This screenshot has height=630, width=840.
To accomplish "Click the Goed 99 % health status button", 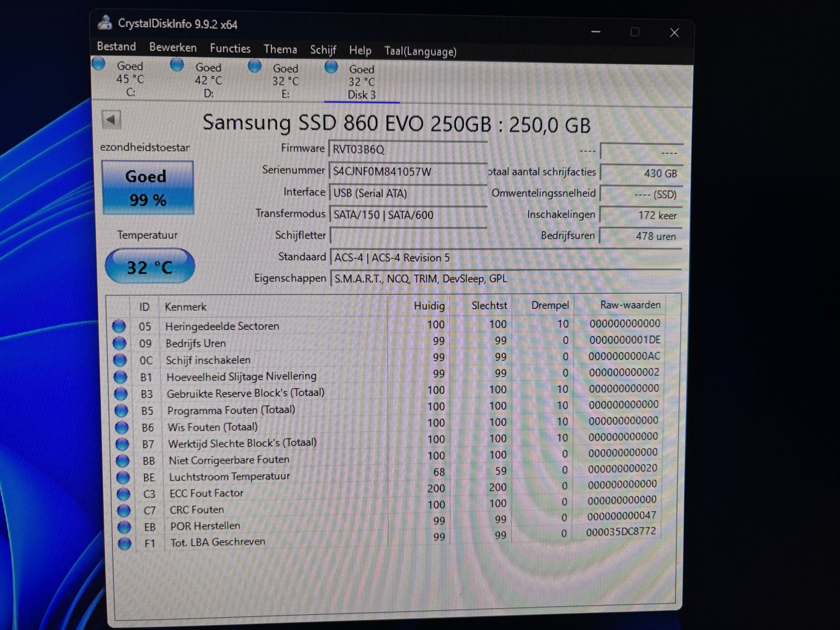I will tap(147, 188).
